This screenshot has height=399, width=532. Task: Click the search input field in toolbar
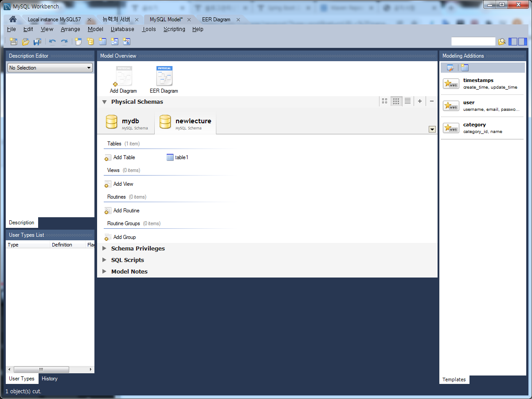(x=473, y=41)
